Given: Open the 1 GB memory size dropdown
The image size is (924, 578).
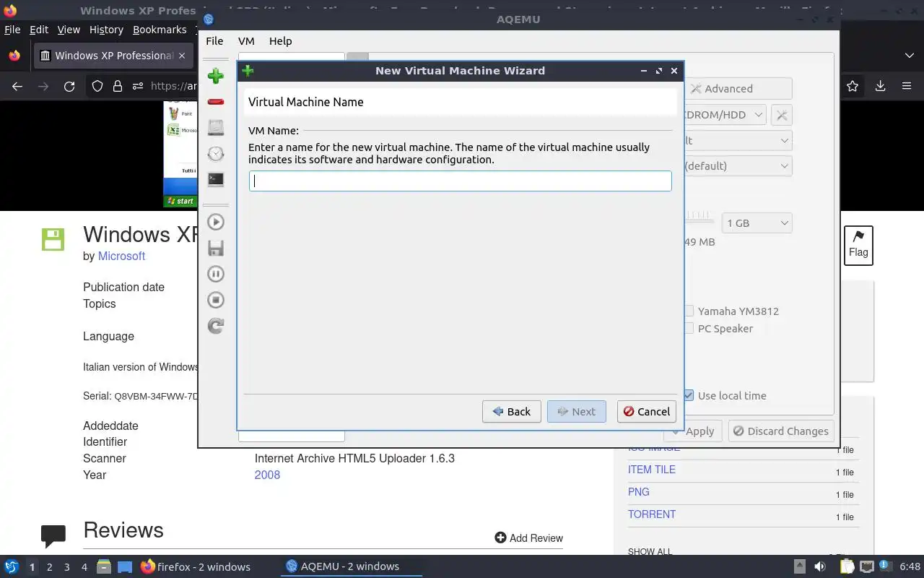Looking at the screenshot, I should pyautogui.click(x=757, y=223).
